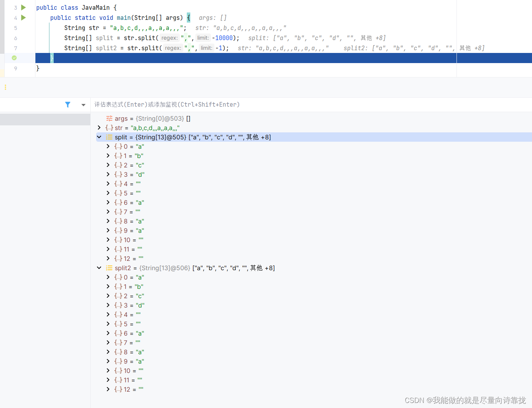Expand split element 2 = "c"
The image size is (532, 408).
108,165
